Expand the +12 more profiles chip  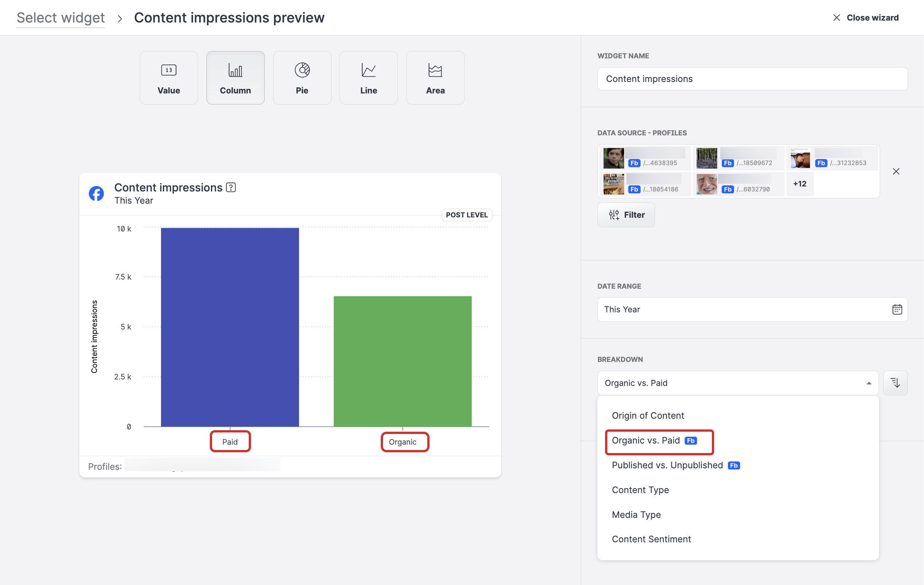[799, 184]
